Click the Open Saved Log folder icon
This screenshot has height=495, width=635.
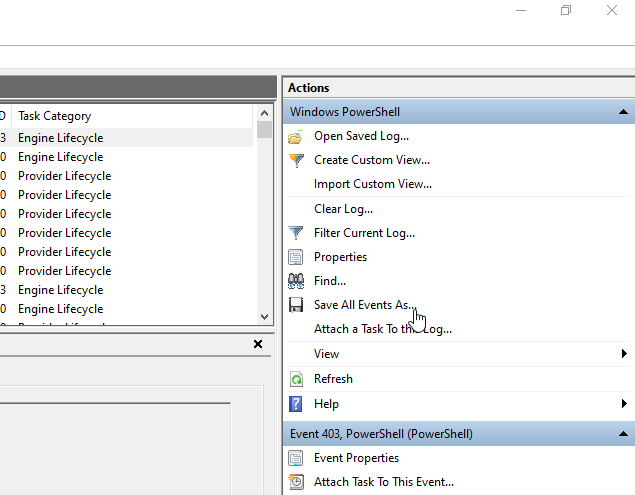(295, 137)
